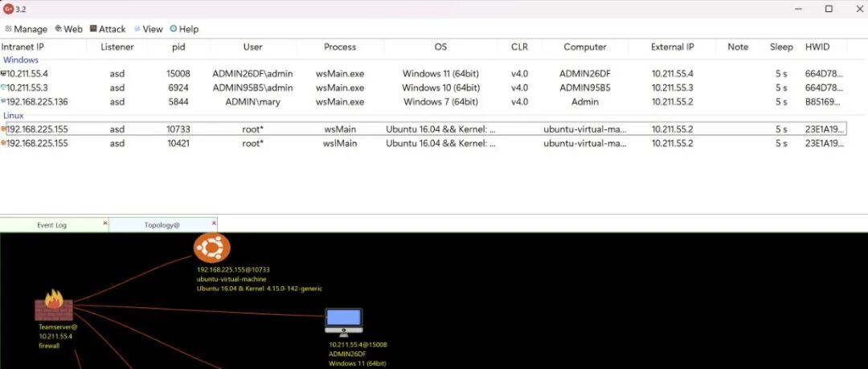This screenshot has height=369, width=868.
Task: Close the Event Log tab
Action: click(105, 223)
